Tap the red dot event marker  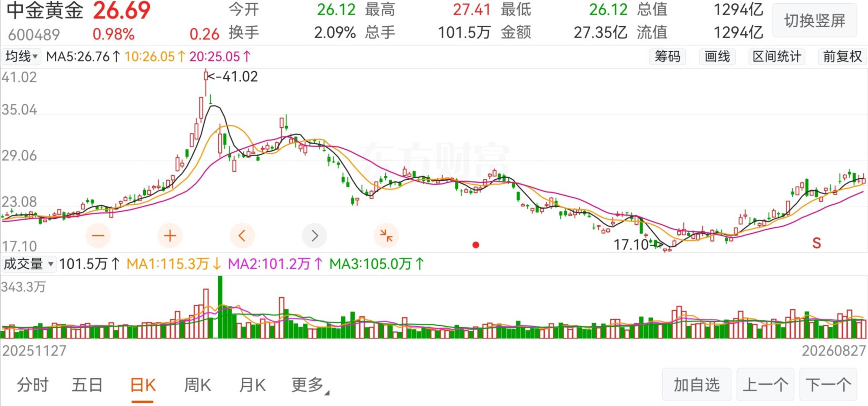click(476, 245)
